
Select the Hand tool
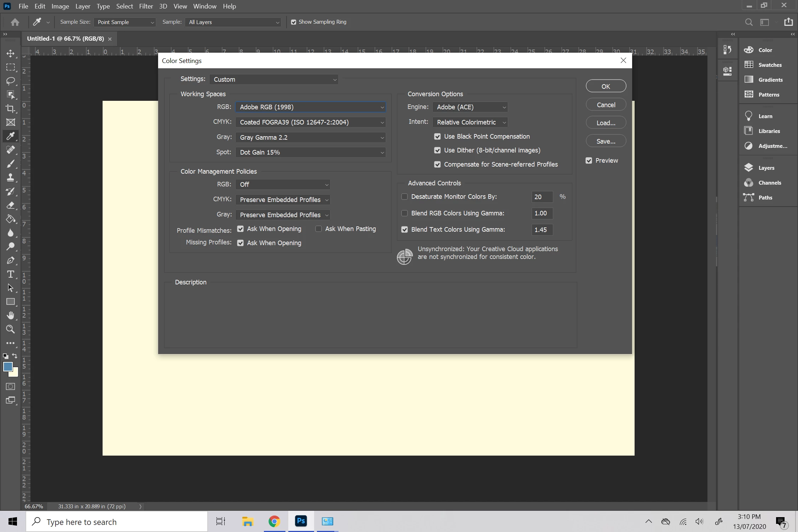[x=11, y=315]
